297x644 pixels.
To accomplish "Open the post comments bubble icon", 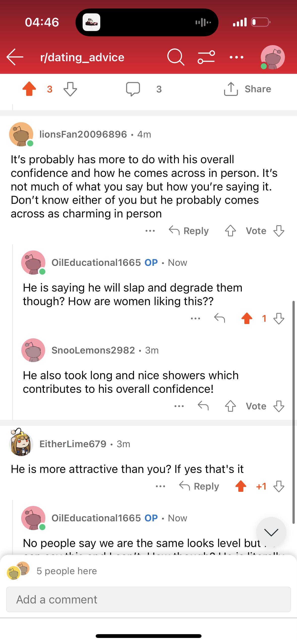I will click(133, 89).
